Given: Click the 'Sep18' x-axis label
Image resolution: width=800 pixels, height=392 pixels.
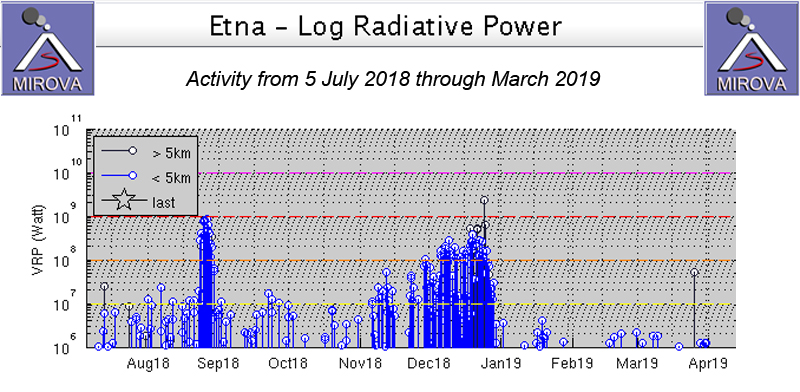Looking at the screenshot, I should pos(218,363).
